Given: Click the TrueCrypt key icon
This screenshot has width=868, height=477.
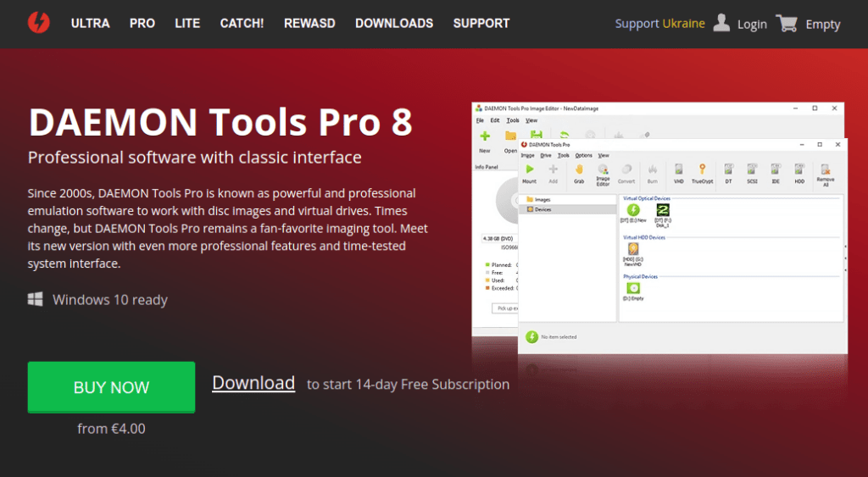Looking at the screenshot, I should click(702, 169).
